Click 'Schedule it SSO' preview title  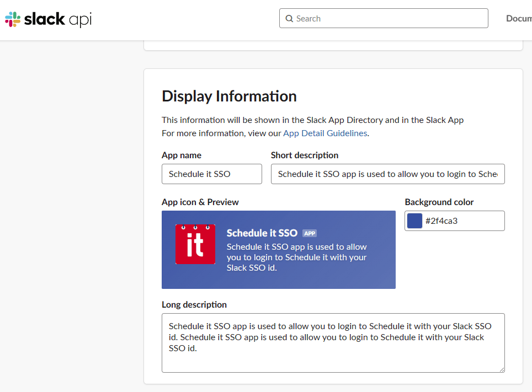tap(262, 233)
